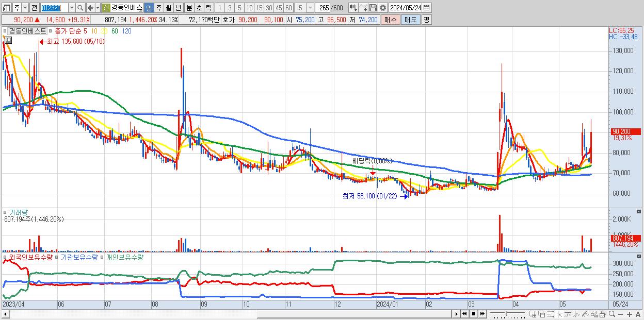
Task: Click the 외국인보유수량 legend label
Action: coord(30,257)
